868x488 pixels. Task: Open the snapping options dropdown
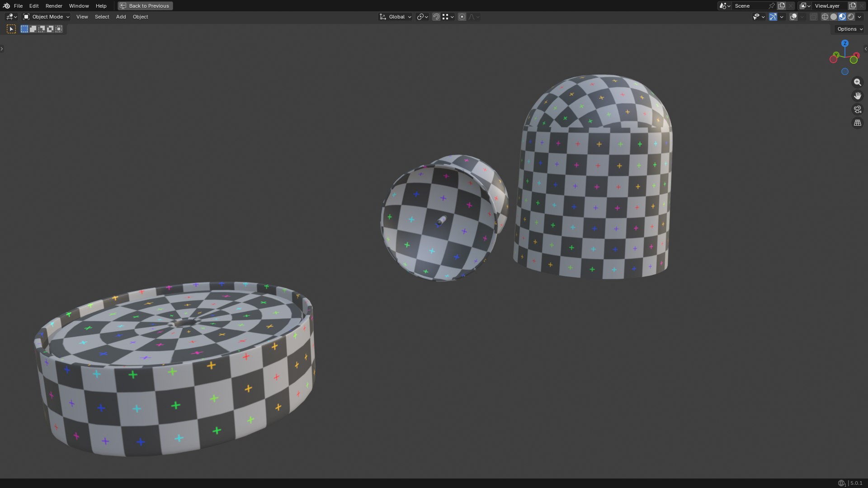pyautogui.click(x=448, y=17)
